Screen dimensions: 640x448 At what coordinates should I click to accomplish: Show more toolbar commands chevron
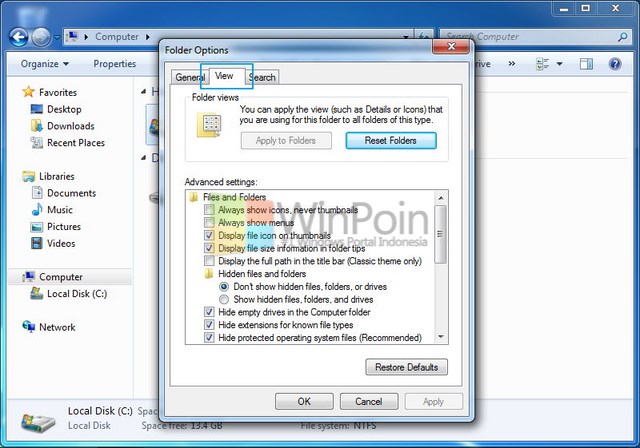pyautogui.click(x=511, y=64)
